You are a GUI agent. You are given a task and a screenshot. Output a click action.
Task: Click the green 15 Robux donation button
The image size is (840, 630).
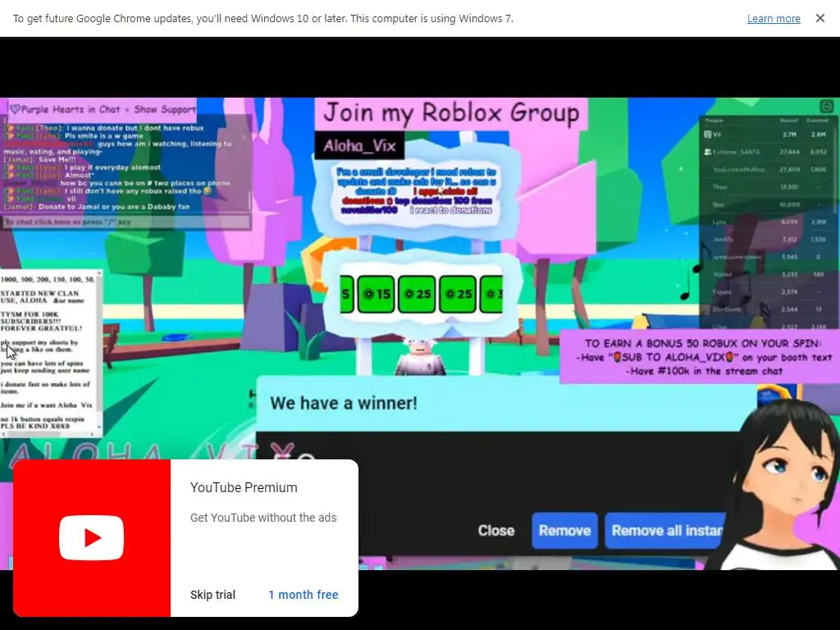coord(376,294)
